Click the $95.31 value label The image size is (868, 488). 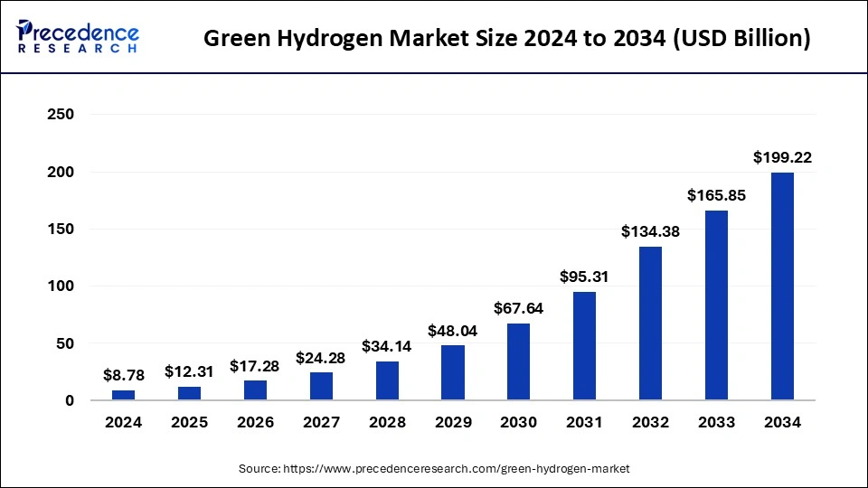pos(584,277)
